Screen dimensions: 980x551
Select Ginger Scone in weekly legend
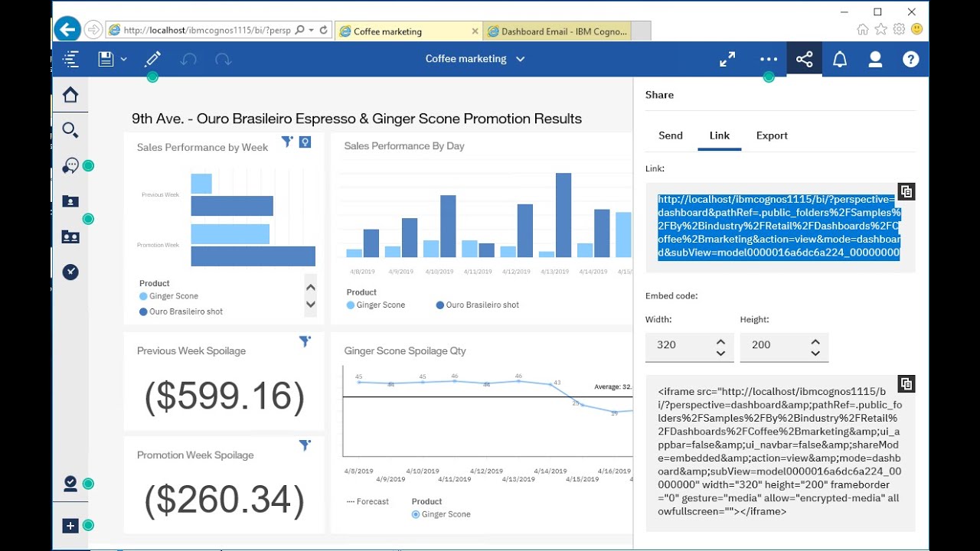168,296
